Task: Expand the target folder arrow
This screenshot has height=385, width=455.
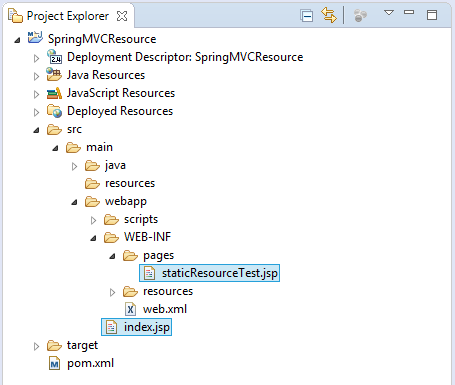Action: click(36, 346)
